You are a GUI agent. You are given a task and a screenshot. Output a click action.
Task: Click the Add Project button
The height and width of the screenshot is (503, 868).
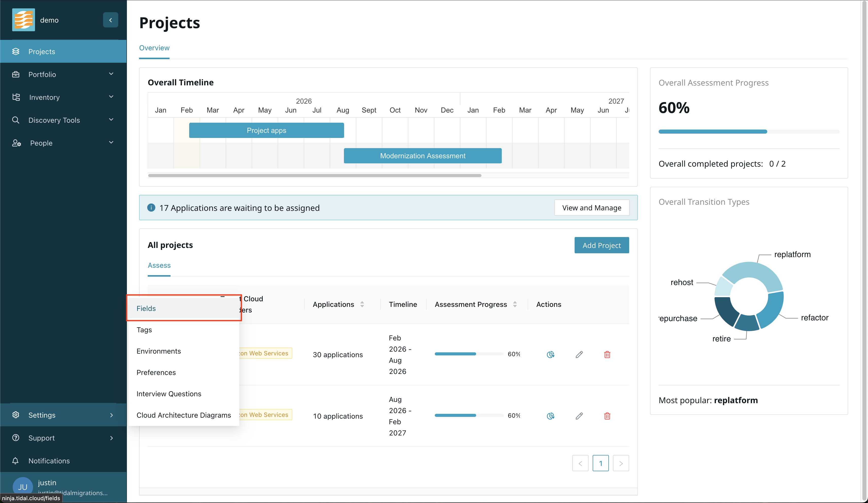(602, 245)
